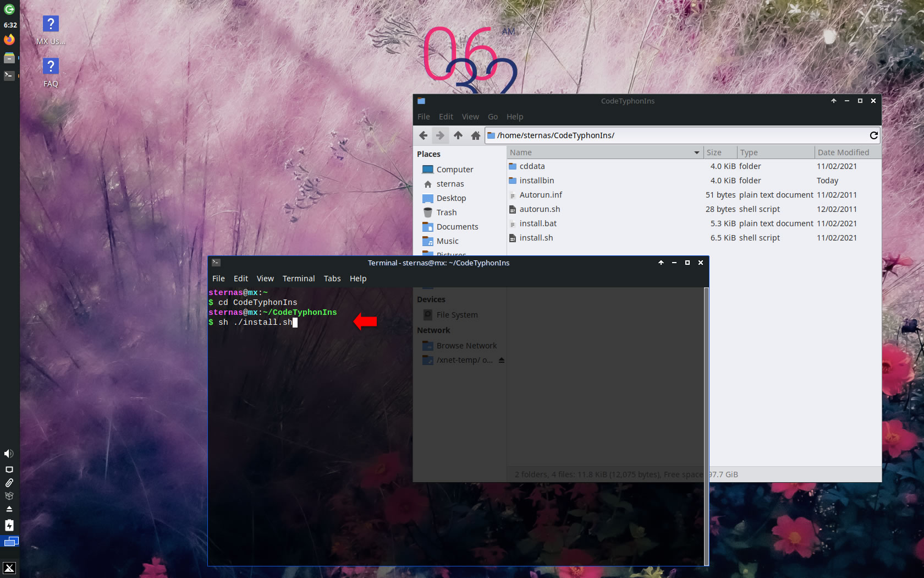Reload the CodeTyphonIns folder view

tap(873, 135)
